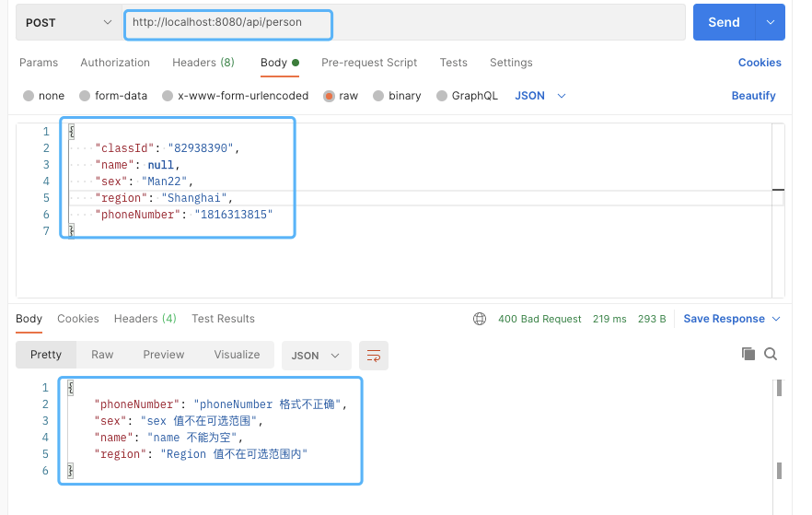Choose the x-www-form-urlencoded radio option
This screenshot has height=515, width=812.
point(168,96)
